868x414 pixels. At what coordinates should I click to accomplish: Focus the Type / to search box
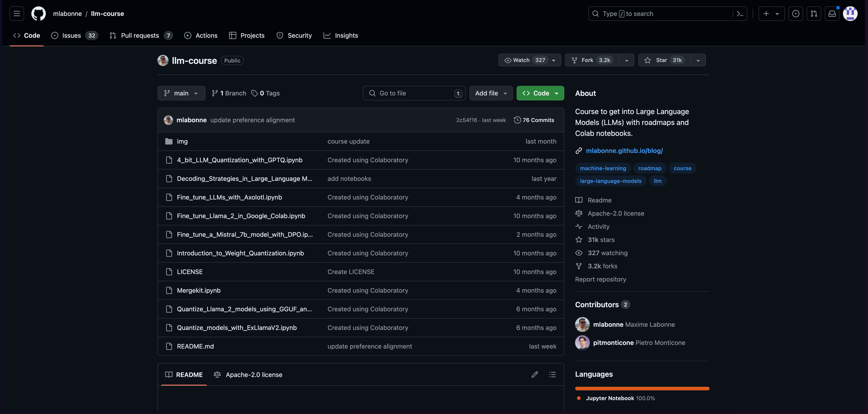(x=668, y=14)
